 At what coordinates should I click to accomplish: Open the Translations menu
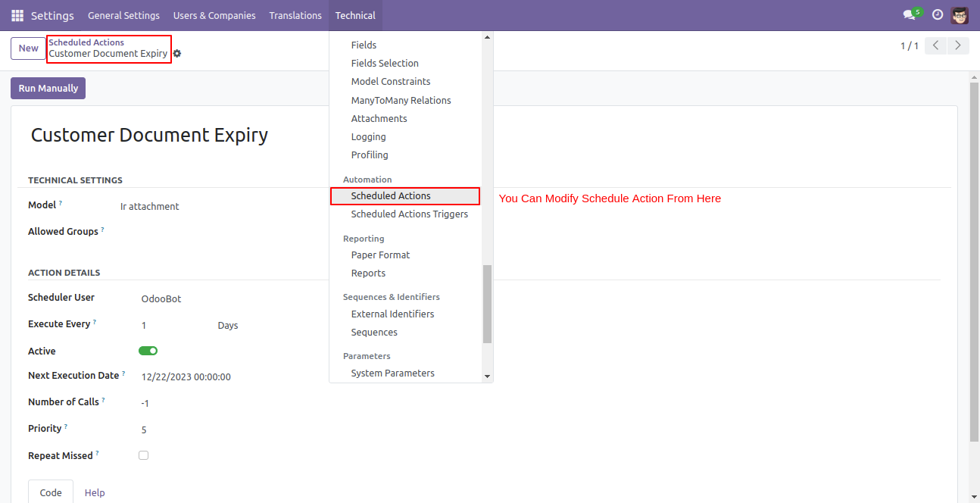(295, 15)
